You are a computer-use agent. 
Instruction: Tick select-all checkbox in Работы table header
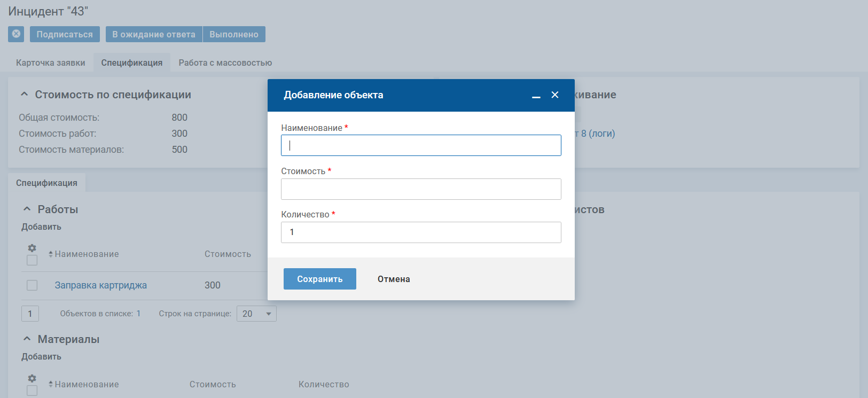click(32, 260)
